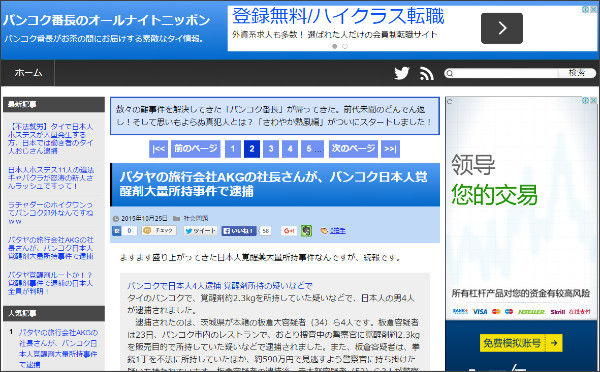Click the Google +1 share button
The height and width of the screenshot is (372, 600).
pos(289,231)
